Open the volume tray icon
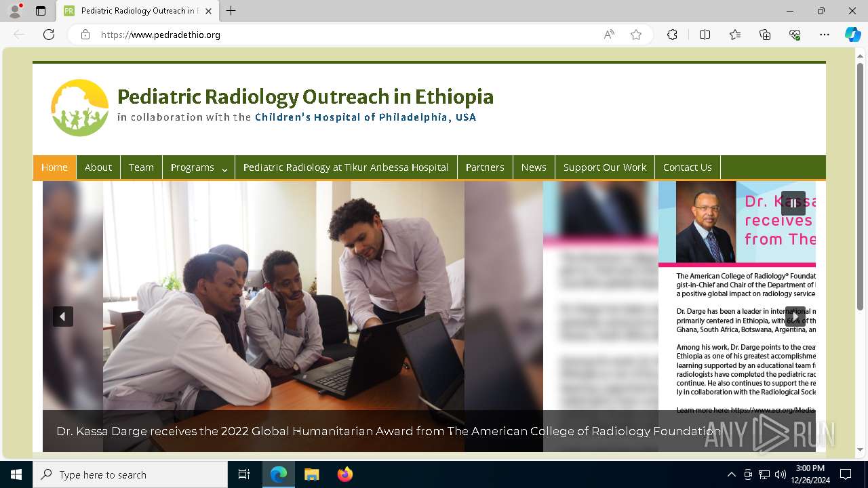The height and width of the screenshot is (488, 868). (x=781, y=474)
